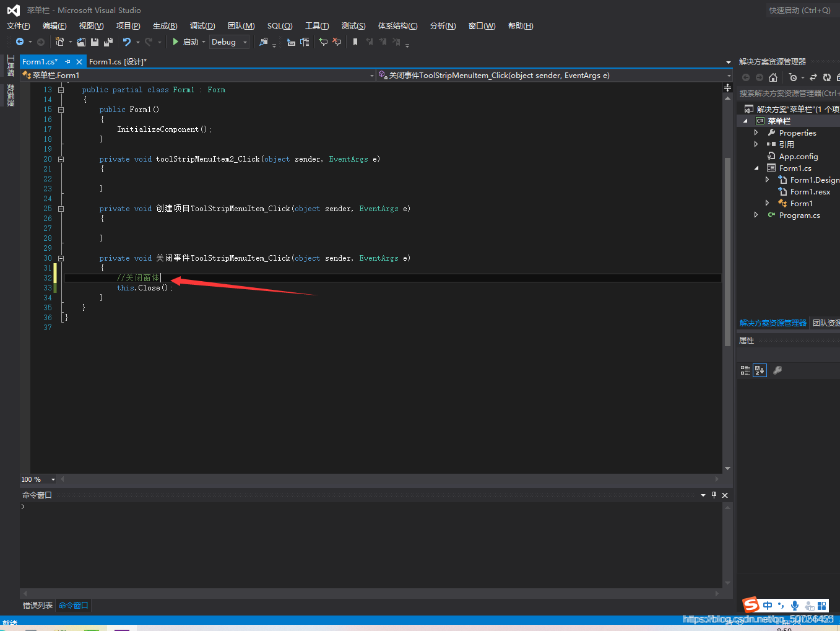This screenshot has height=631, width=840.
Task: Switch to the 错误列表 tab
Action: [38, 606]
